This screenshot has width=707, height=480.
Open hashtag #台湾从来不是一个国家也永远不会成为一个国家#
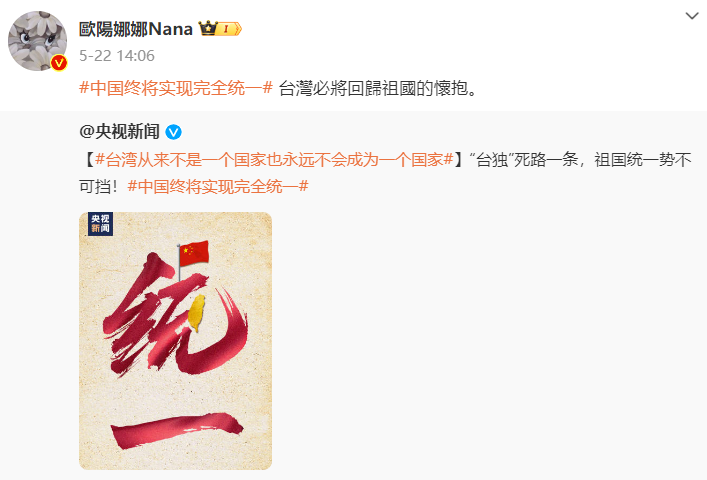pyautogui.click(x=274, y=160)
